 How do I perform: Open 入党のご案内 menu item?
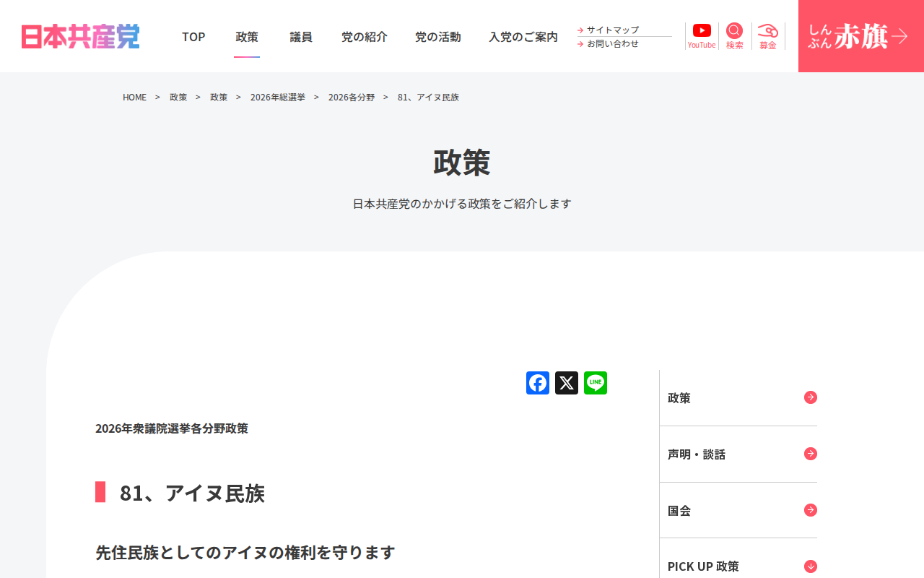pos(523,37)
